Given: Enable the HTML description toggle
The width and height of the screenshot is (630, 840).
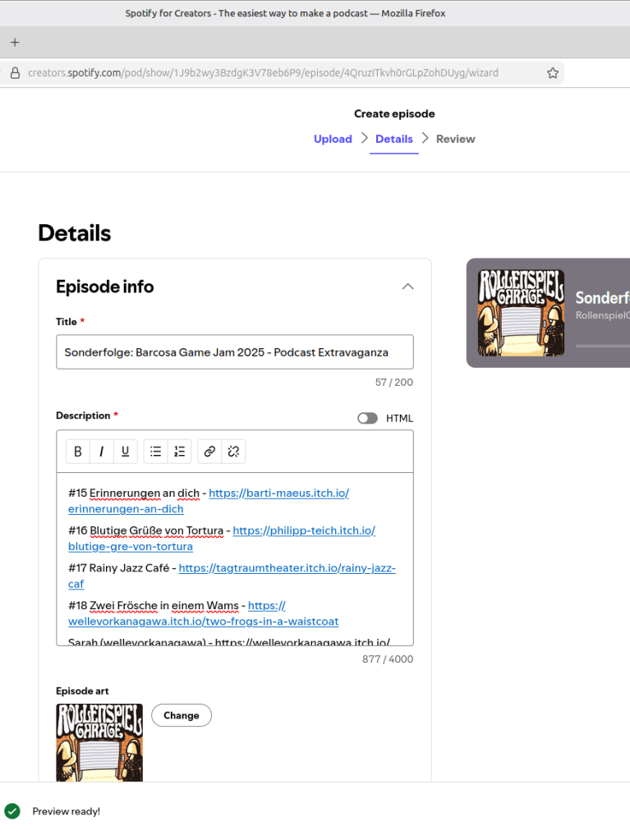Looking at the screenshot, I should [367, 418].
